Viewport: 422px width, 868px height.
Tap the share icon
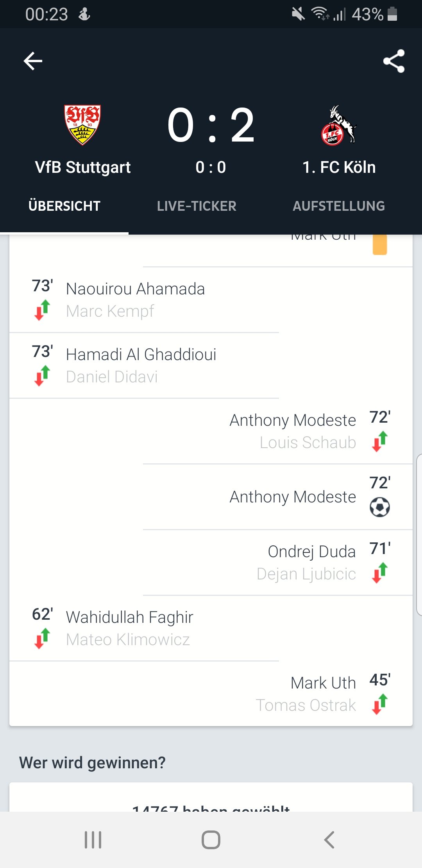click(394, 61)
